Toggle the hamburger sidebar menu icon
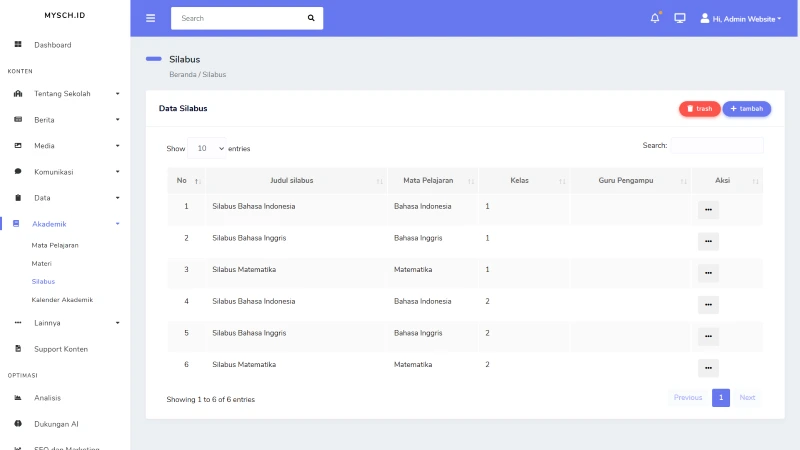Viewport: 800px width, 450px height. [x=150, y=18]
